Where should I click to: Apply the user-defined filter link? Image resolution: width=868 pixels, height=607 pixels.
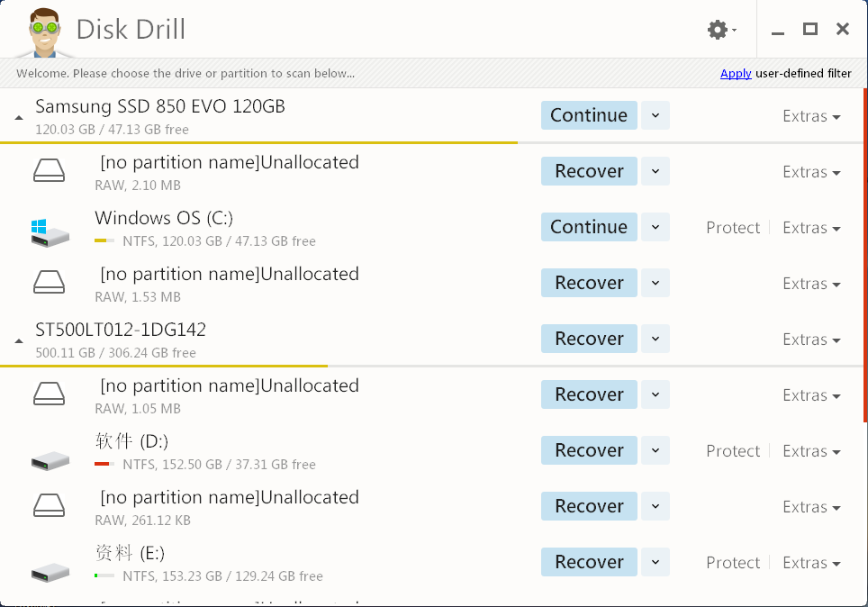[736, 73]
